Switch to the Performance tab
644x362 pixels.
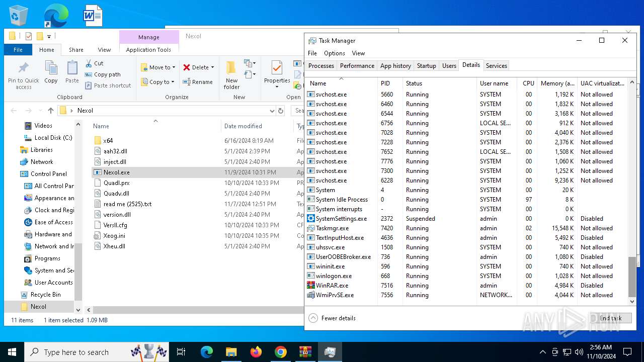pyautogui.click(x=357, y=66)
